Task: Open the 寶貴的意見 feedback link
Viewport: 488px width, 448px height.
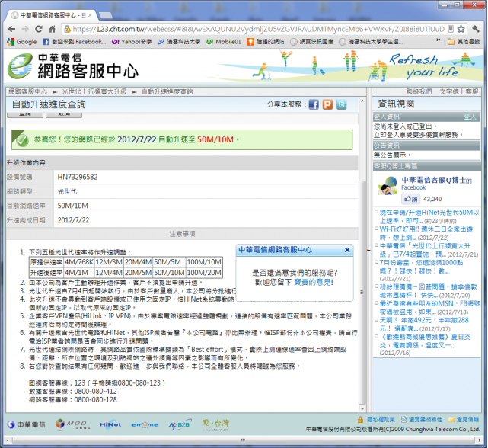Action: coord(313,282)
